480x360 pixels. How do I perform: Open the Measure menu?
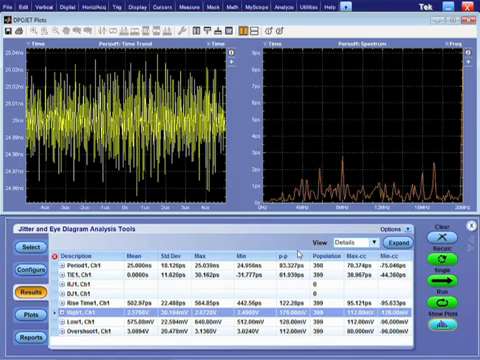[x=189, y=7]
